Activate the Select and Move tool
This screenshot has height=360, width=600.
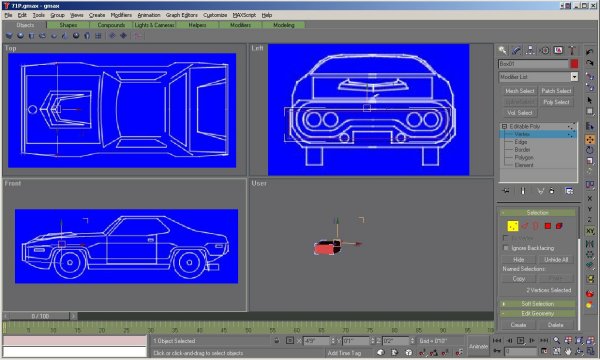[x=590, y=140]
